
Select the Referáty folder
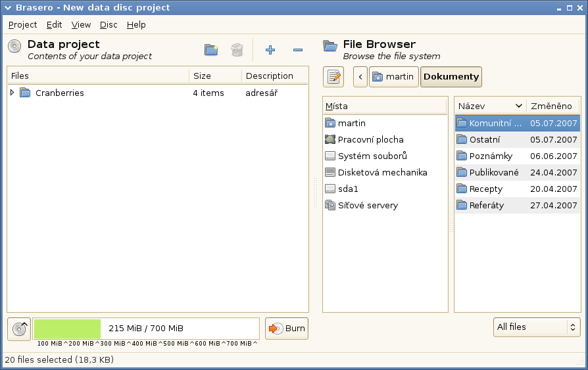[x=518, y=206]
